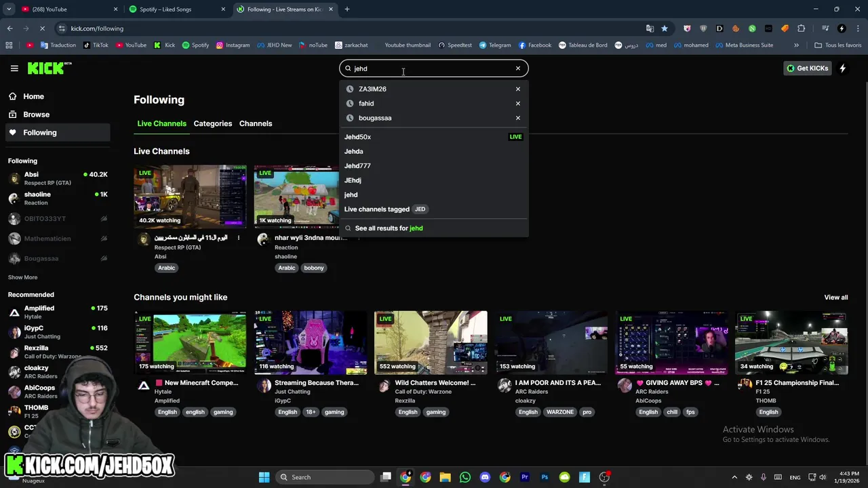868x488 pixels.
Task: Open cloakzy ARC Raiders stream thumbnail
Action: (x=551, y=342)
